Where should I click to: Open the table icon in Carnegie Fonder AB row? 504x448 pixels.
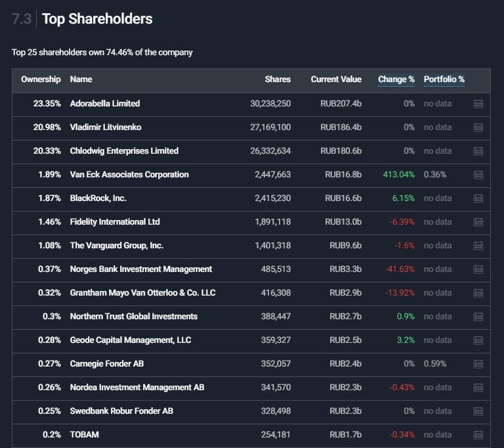click(x=478, y=364)
